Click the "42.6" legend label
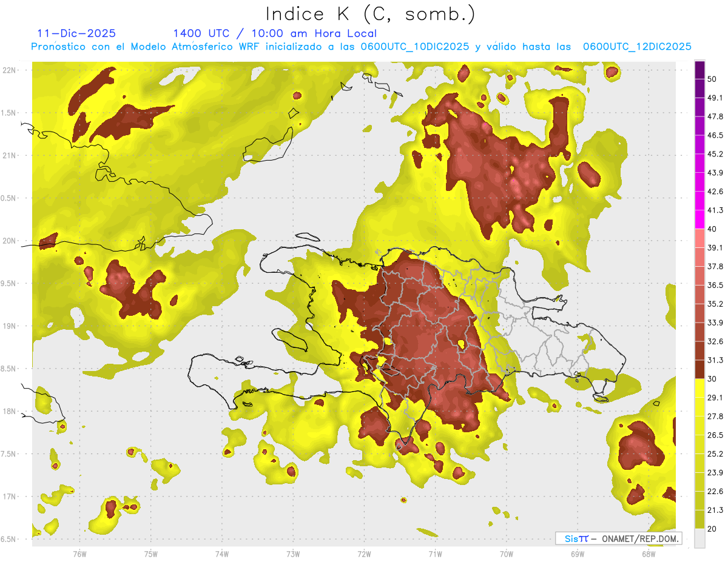Viewport: 728px width, 562px height. [715, 192]
